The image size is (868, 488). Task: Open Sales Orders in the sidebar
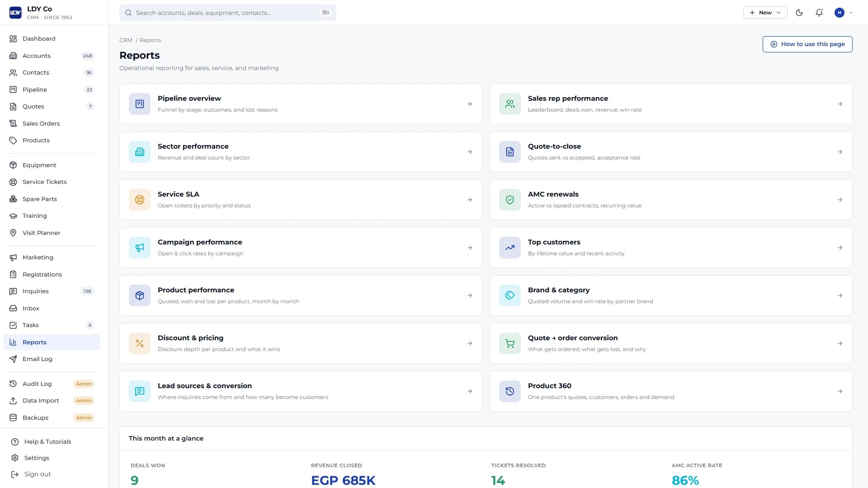pos(52,123)
